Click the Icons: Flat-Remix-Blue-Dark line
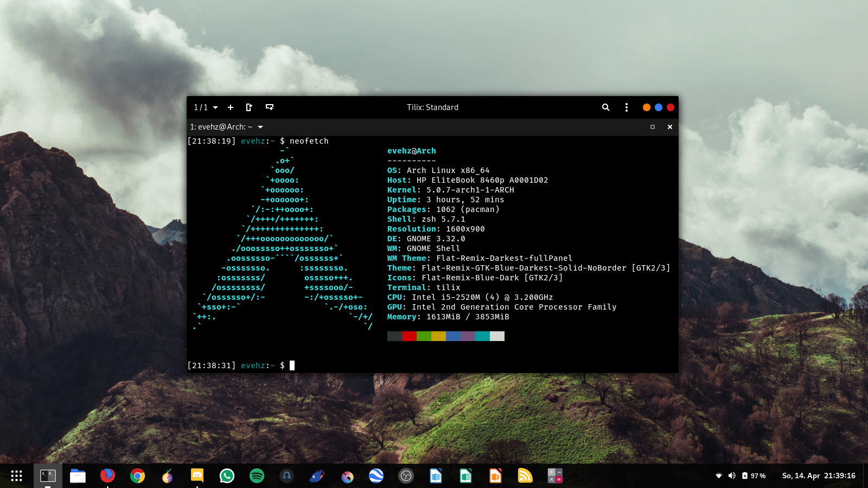 click(x=475, y=278)
